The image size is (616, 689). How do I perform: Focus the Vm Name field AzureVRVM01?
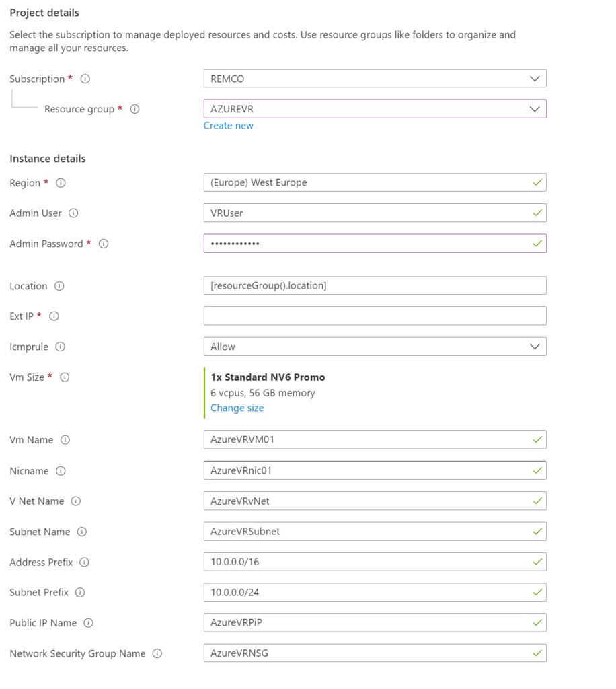tap(375, 440)
